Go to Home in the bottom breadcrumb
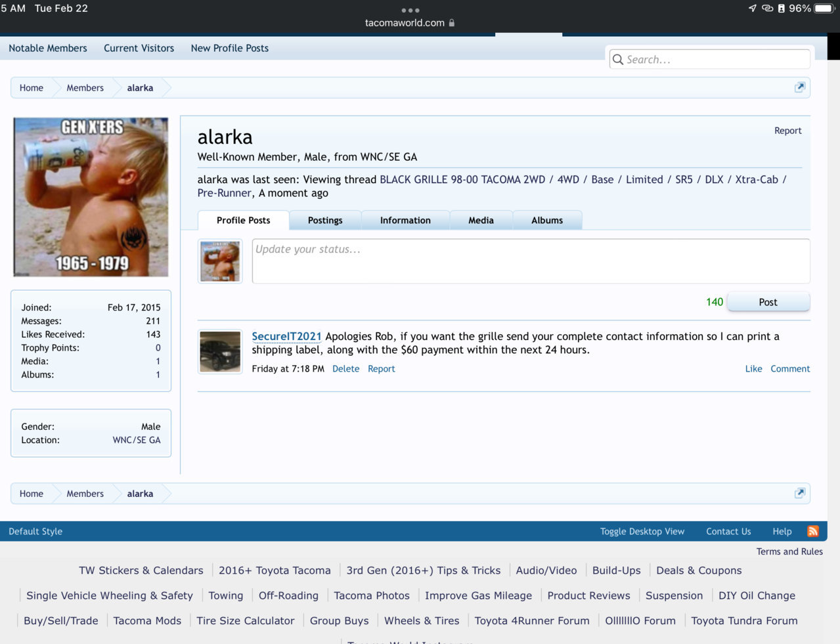840x644 pixels. (x=32, y=493)
